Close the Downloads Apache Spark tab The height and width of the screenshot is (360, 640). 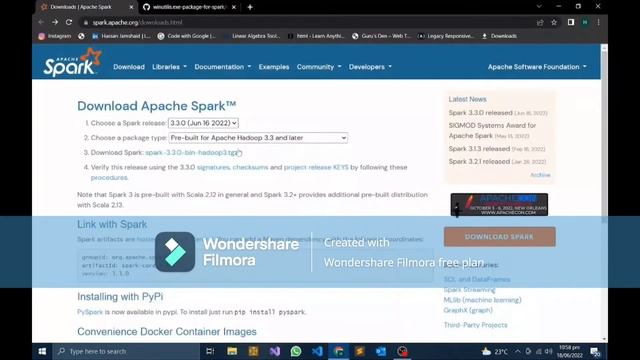[x=131, y=7]
